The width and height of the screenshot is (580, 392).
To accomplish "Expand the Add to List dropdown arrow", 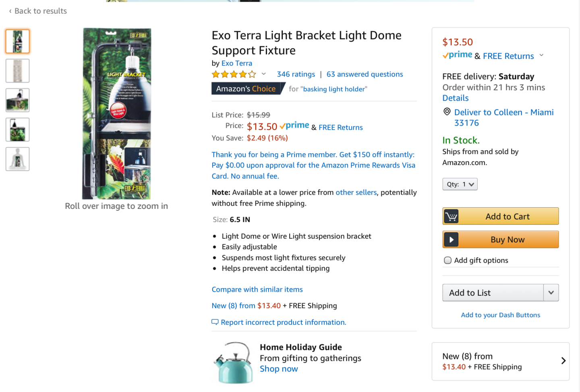I will tap(551, 293).
